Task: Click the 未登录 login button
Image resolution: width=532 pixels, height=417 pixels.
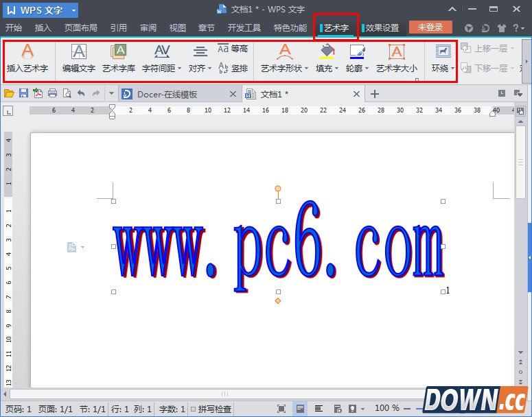Action: pos(430,27)
